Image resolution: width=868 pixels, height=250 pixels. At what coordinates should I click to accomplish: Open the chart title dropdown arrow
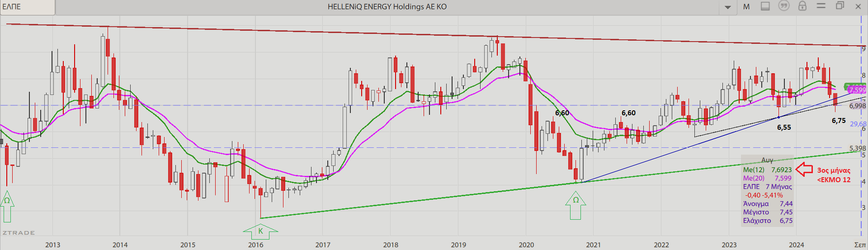[728, 7]
